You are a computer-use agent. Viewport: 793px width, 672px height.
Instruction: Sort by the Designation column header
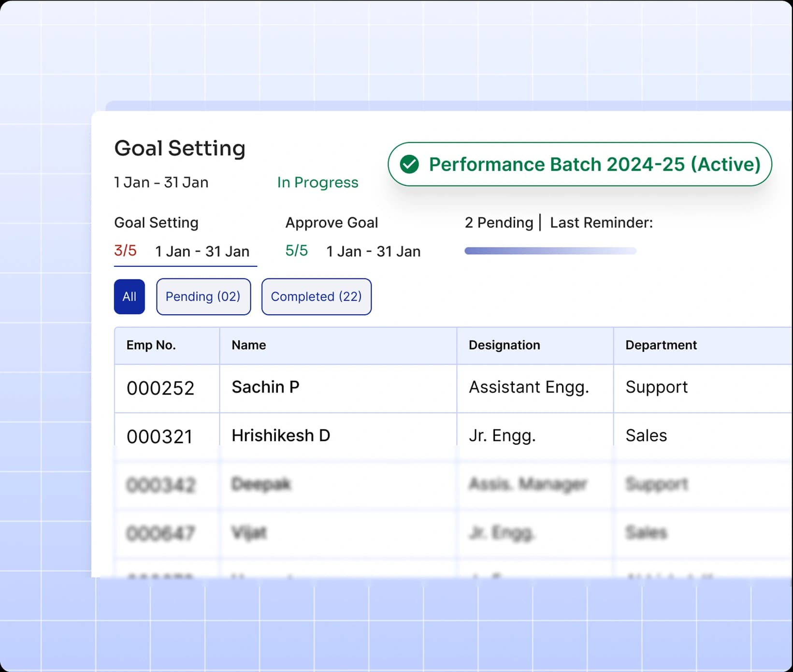point(504,345)
